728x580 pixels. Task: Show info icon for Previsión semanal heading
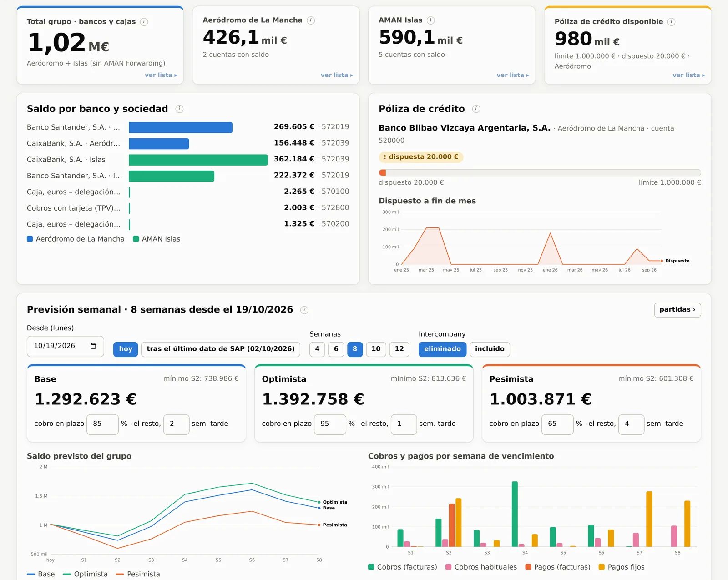(x=304, y=310)
